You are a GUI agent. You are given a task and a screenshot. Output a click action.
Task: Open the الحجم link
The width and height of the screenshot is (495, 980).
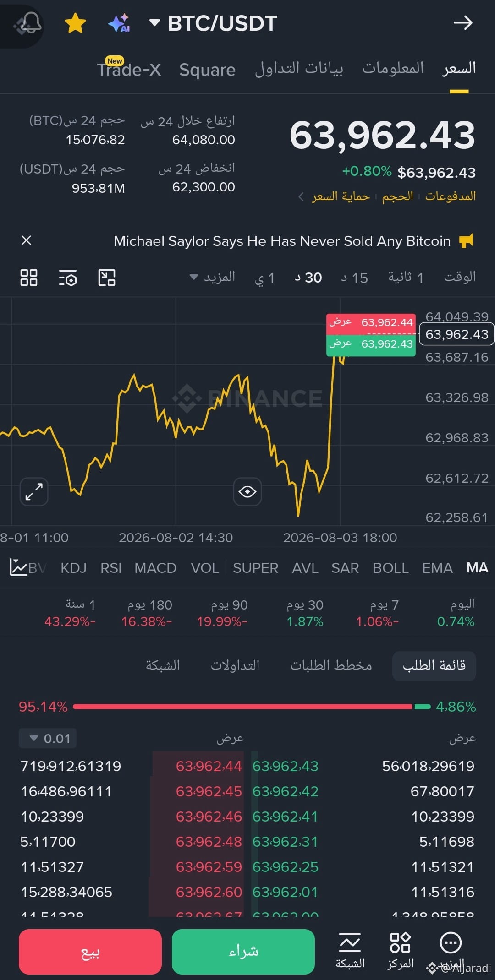398,196
